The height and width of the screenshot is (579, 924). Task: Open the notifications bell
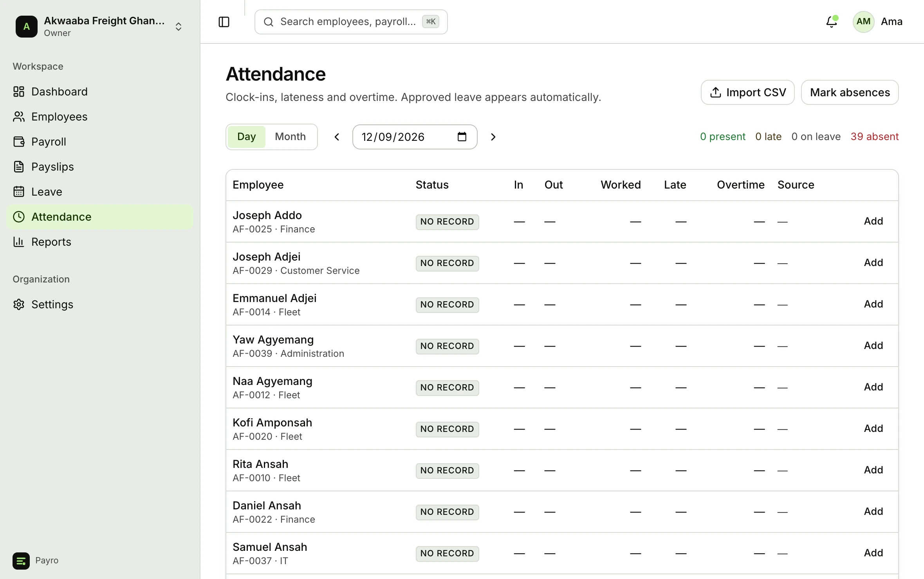tap(832, 22)
